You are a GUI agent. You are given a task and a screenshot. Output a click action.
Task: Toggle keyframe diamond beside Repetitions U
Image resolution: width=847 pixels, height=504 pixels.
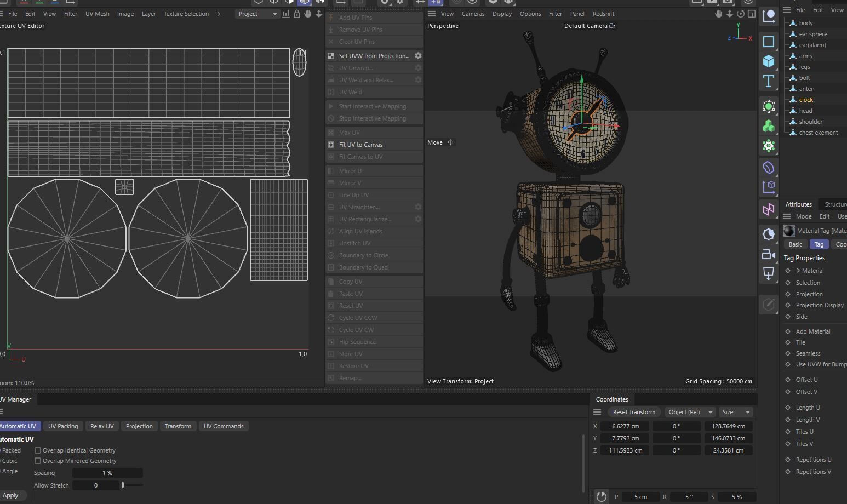tap(788, 460)
